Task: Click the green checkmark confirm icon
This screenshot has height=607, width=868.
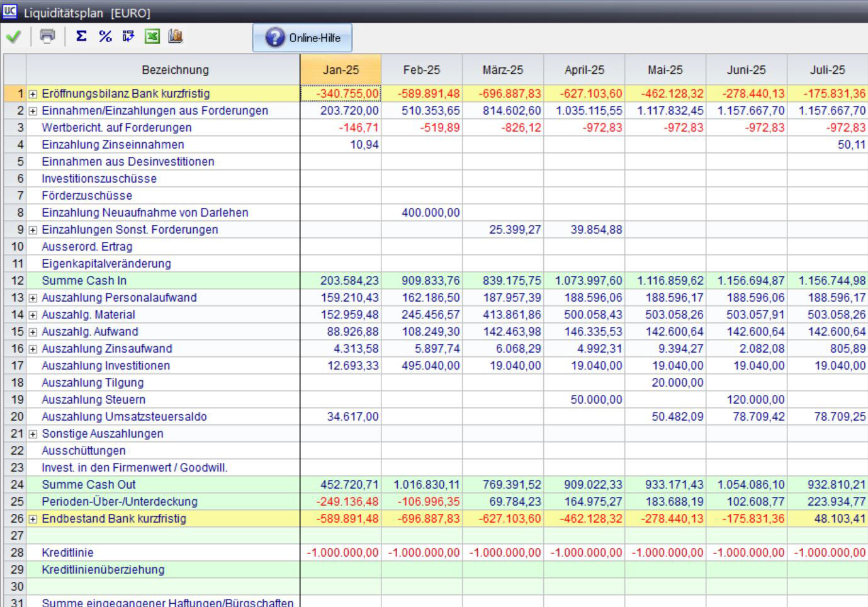Action: 13,37
